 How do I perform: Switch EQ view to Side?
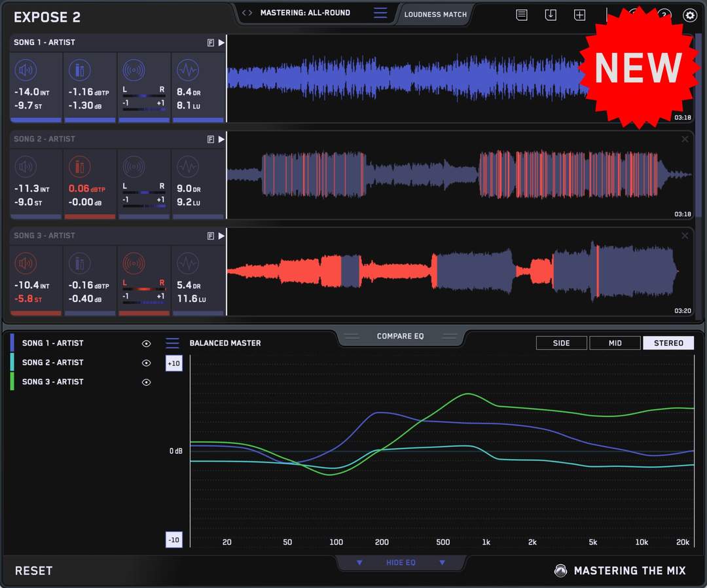coord(561,343)
